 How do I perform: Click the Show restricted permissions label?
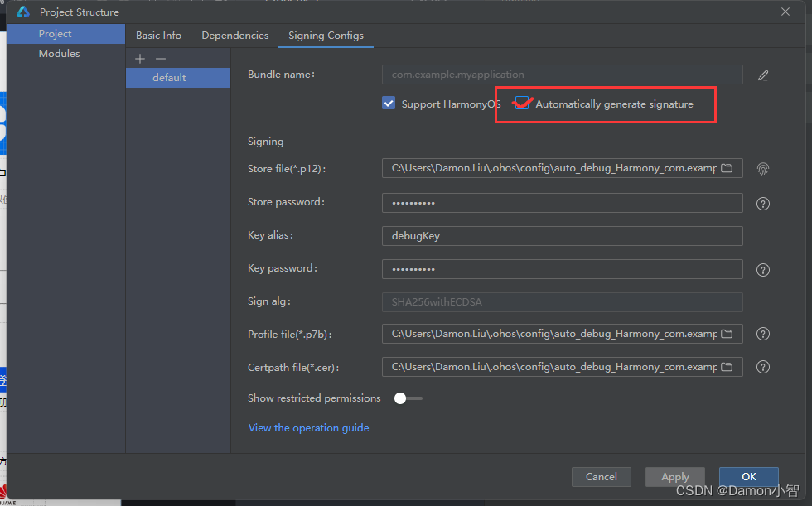[314, 398]
